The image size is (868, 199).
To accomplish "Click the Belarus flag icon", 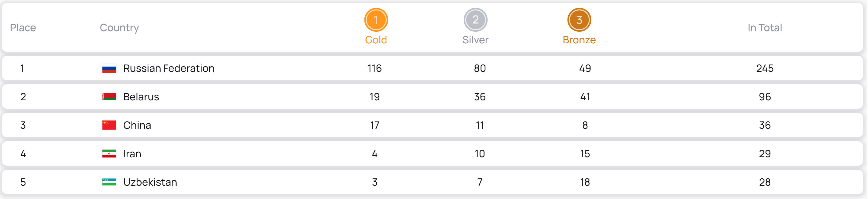I will 109,97.
